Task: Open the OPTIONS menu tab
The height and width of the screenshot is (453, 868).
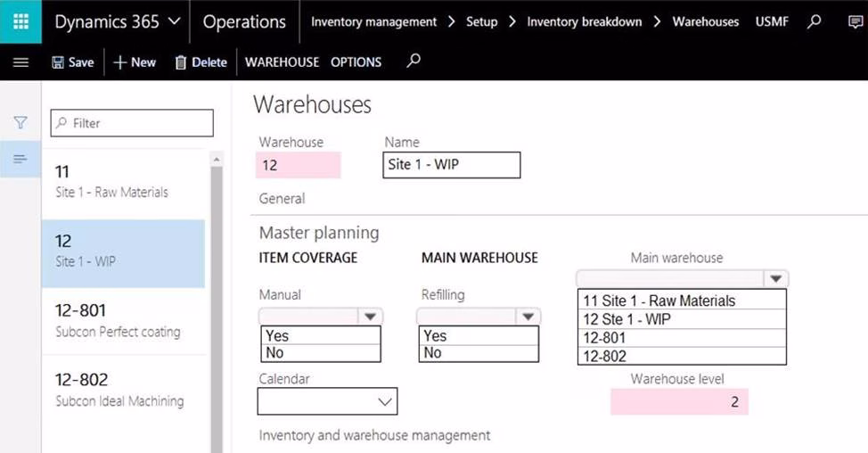Action: pos(356,62)
